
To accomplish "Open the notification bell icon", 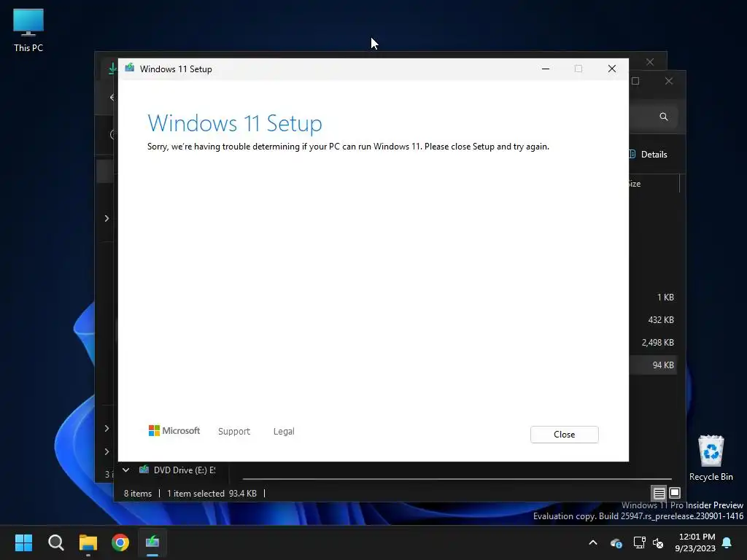I will pos(727,542).
